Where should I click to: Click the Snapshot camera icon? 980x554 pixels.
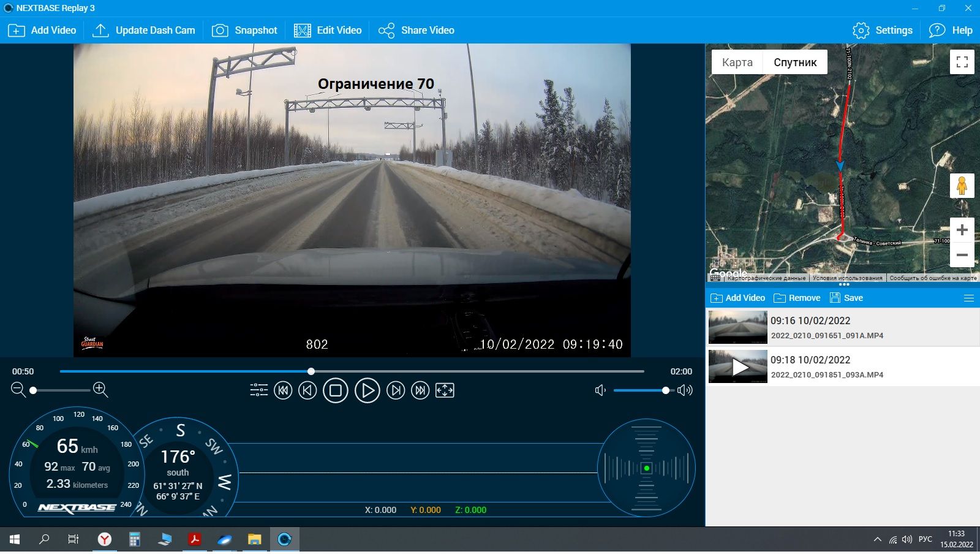220,31
